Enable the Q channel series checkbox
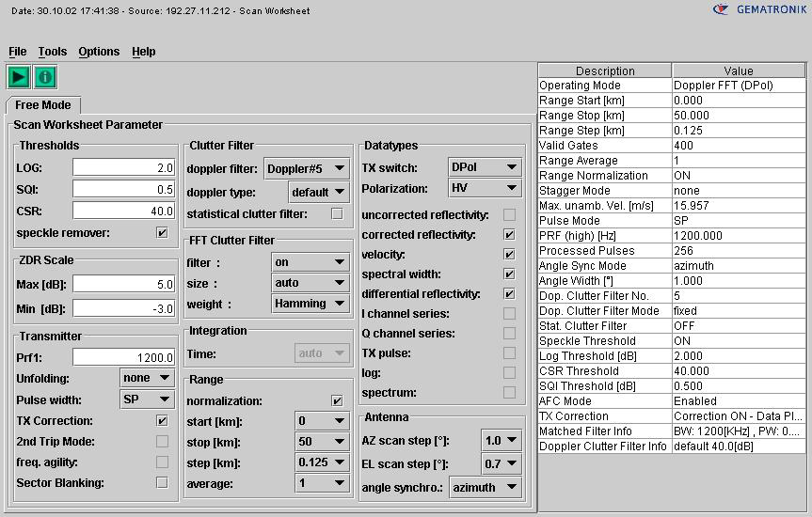812x517 pixels. (510, 333)
